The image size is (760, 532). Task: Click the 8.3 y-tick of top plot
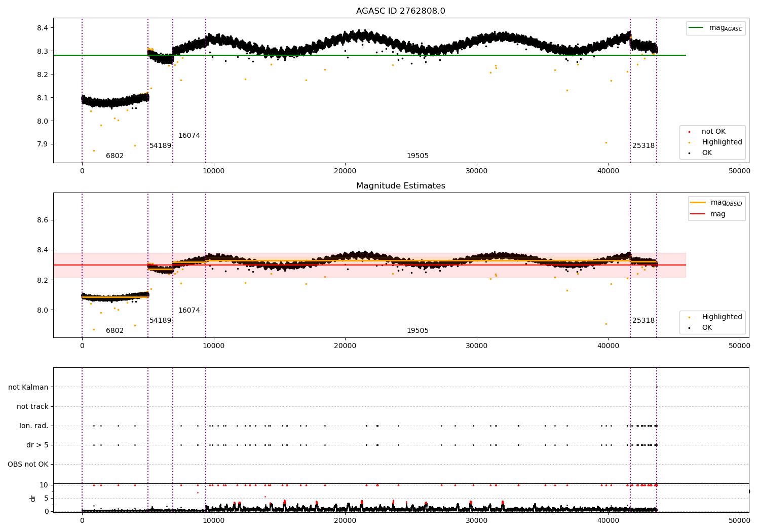click(x=43, y=51)
